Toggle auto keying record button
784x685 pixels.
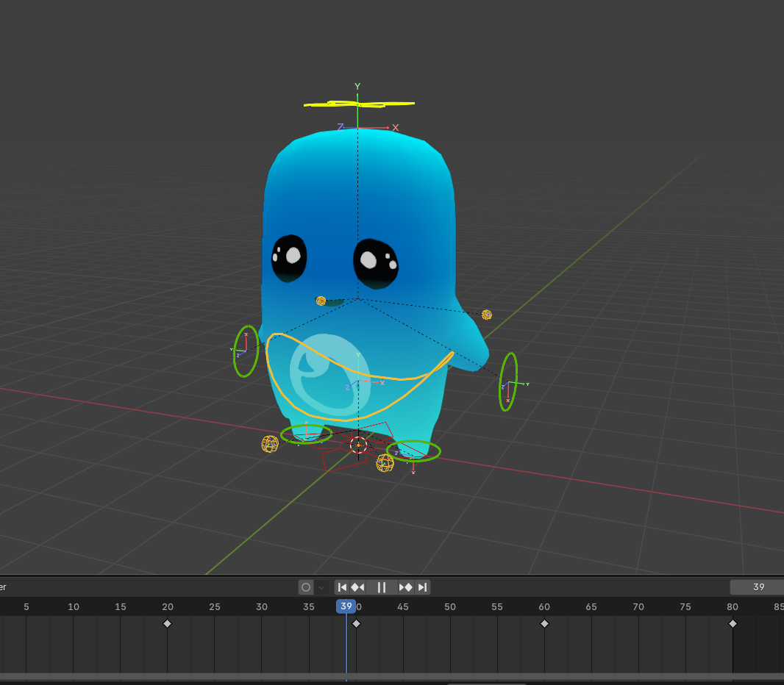point(306,587)
